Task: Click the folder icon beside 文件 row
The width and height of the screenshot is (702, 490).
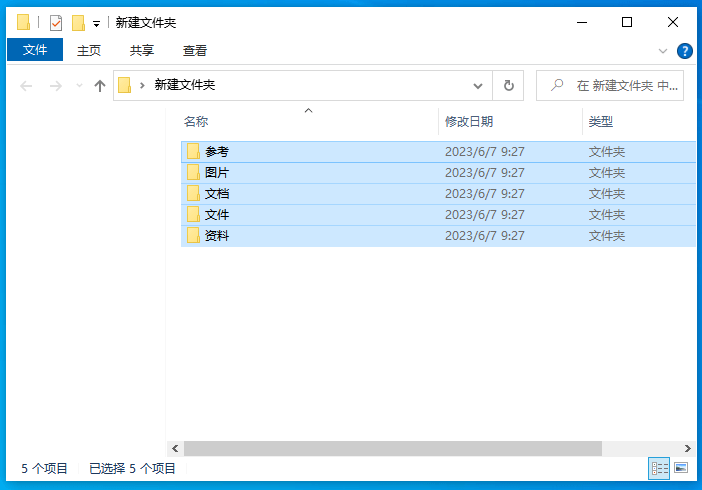Action: pos(193,215)
